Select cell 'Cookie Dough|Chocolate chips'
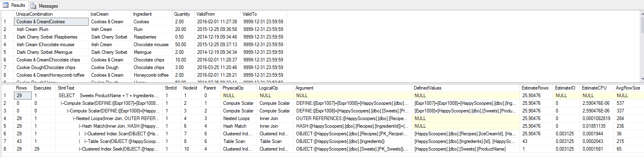 coord(51,67)
